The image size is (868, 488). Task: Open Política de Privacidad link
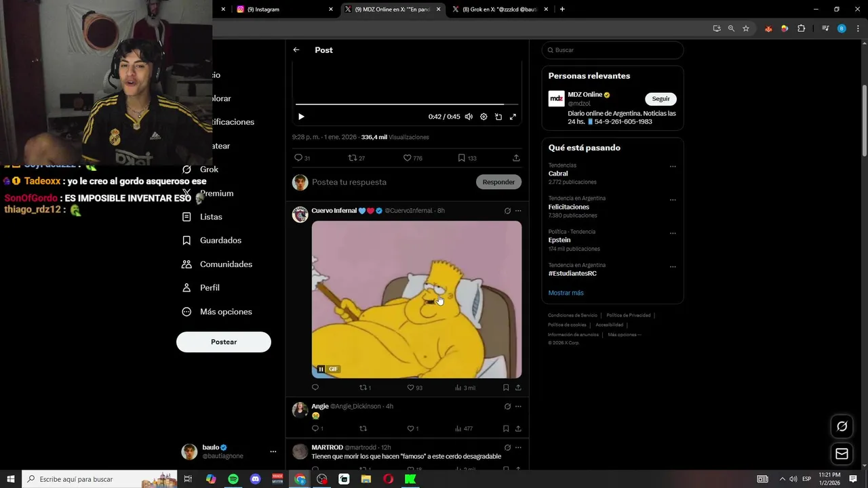pos(629,315)
